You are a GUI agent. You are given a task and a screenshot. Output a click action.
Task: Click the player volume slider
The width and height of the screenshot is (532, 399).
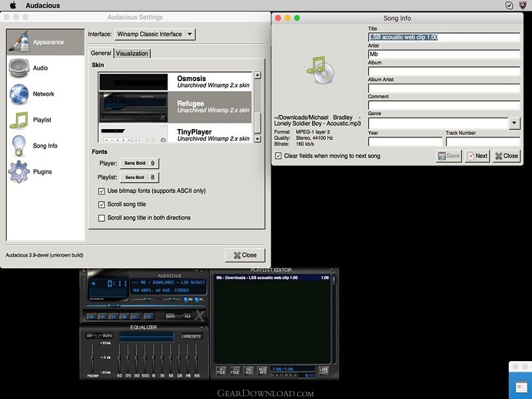tap(146, 299)
